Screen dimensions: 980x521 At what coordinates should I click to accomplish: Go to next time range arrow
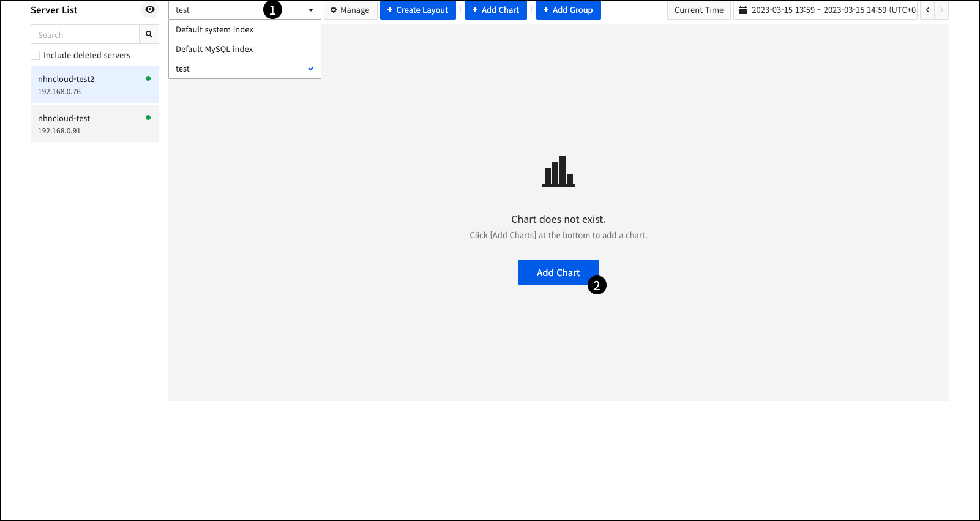tap(941, 10)
